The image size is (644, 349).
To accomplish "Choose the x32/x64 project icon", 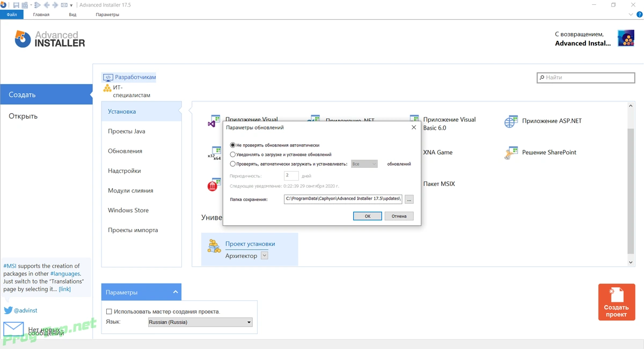I will pos(214,154).
